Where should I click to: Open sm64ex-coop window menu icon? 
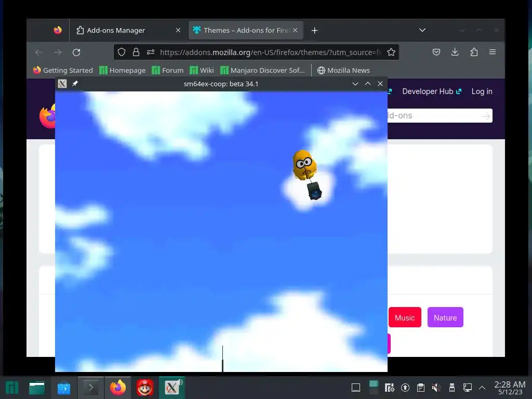click(x=62, y=84)
